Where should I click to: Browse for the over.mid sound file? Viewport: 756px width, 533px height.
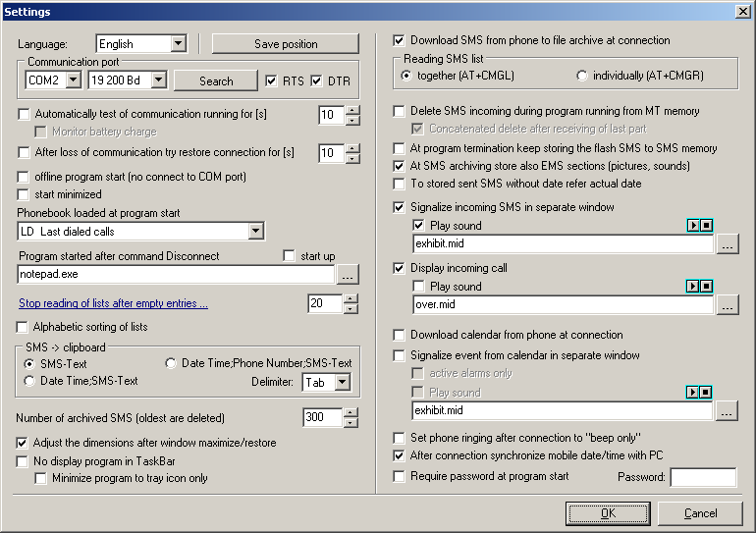pos(727,305)
